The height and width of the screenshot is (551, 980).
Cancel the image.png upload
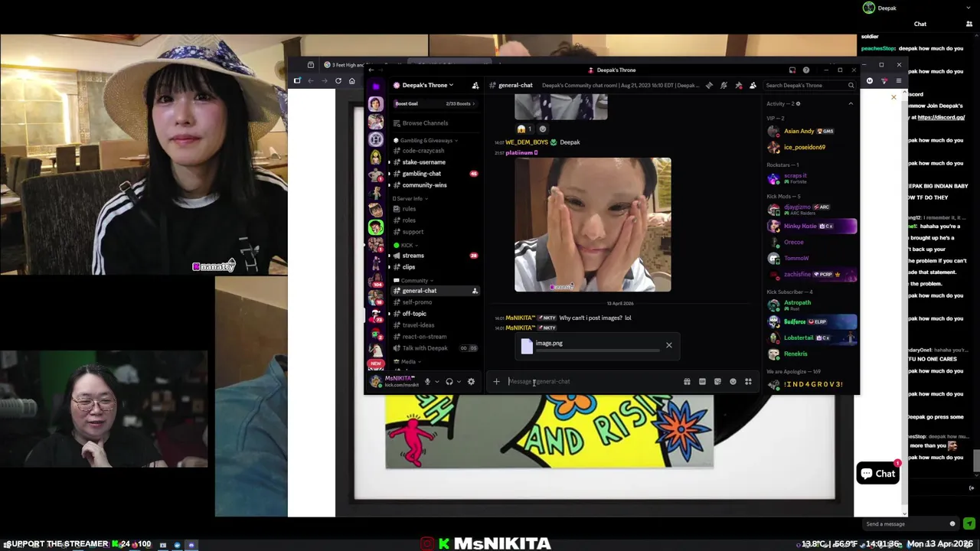(668, 345)
